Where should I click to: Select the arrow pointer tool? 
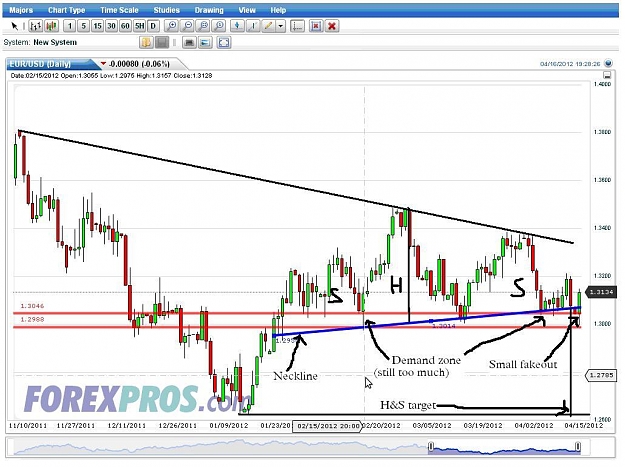coord(14,26)
